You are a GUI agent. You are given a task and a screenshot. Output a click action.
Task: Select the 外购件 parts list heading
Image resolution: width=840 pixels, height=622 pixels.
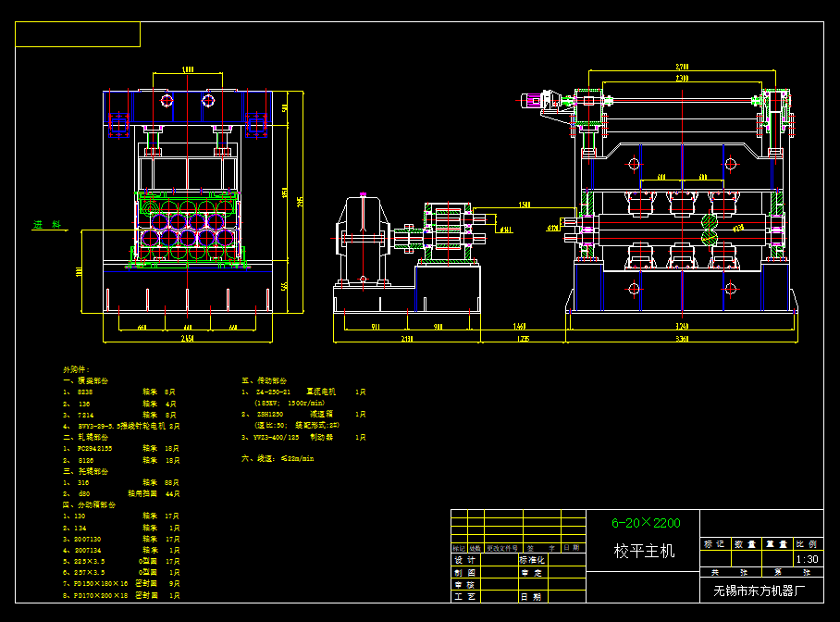point(74,367)
